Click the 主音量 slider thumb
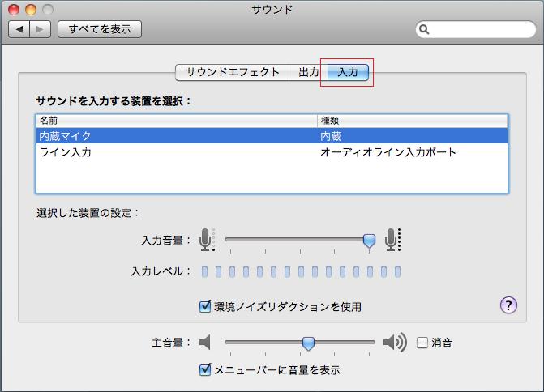 click(308, 343)
